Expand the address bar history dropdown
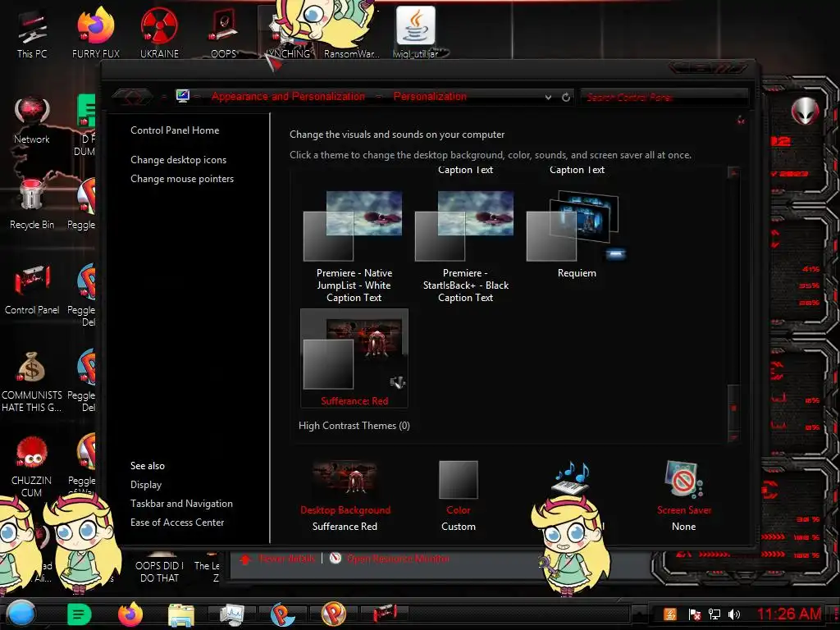This screenshot has width=840, height=630. point(548,98)
